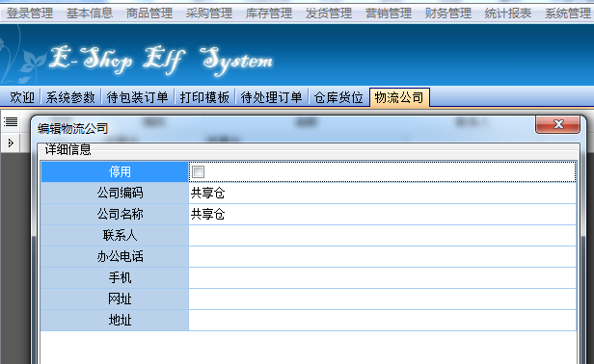Open the 登录管理 menu
Viewport: 594px width, 364px height.
(x=30, y=13)
